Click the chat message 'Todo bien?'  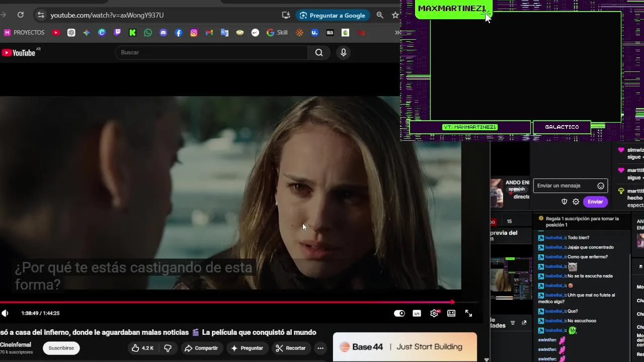tap(578, 238)
